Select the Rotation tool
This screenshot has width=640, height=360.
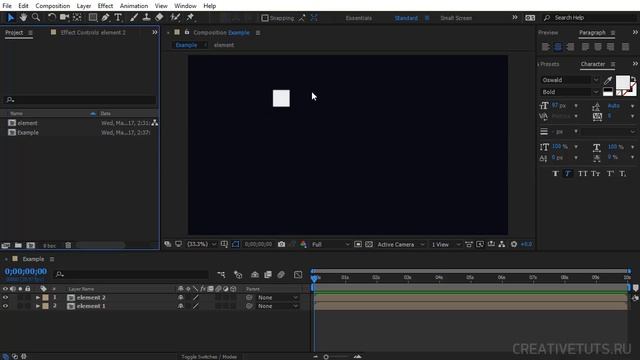52,18
